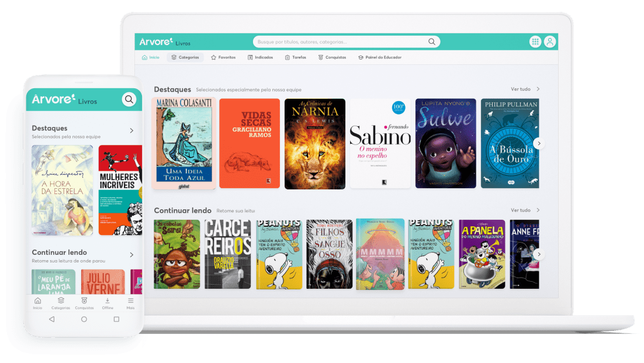This screenshot has height=363, width=644.
Task: Tap 'Selecionados pela nossa equipe' on the phone
Action: coord(66,137)
